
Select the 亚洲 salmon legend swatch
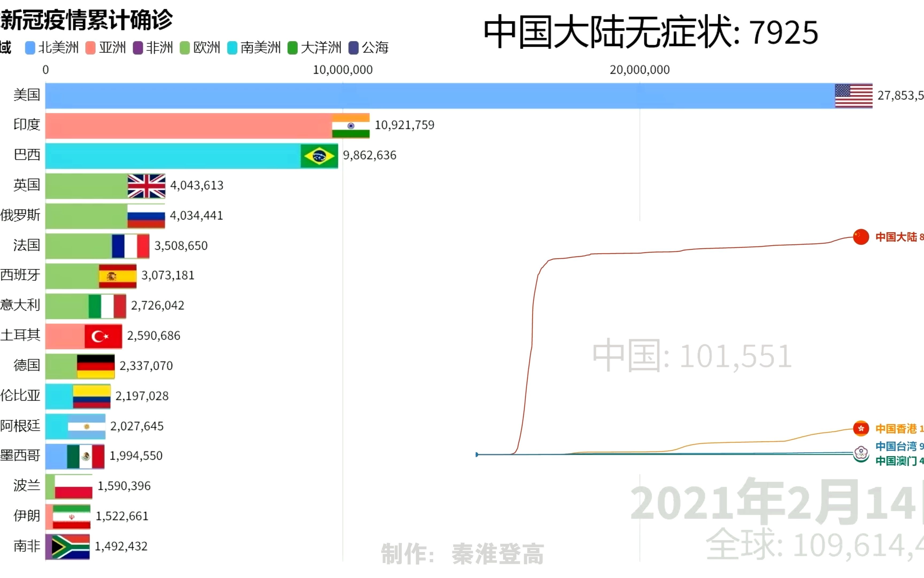90,48
